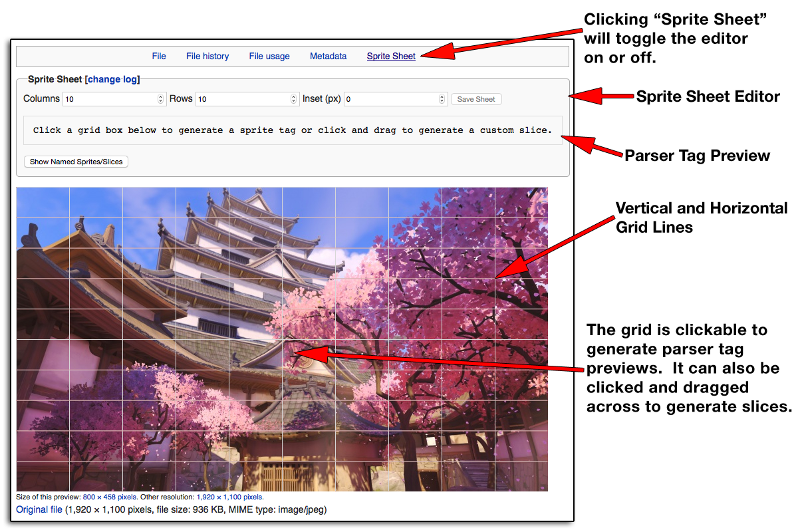The image size is (798, 532).
Task: Open the change log link
Action: (112, 79)
